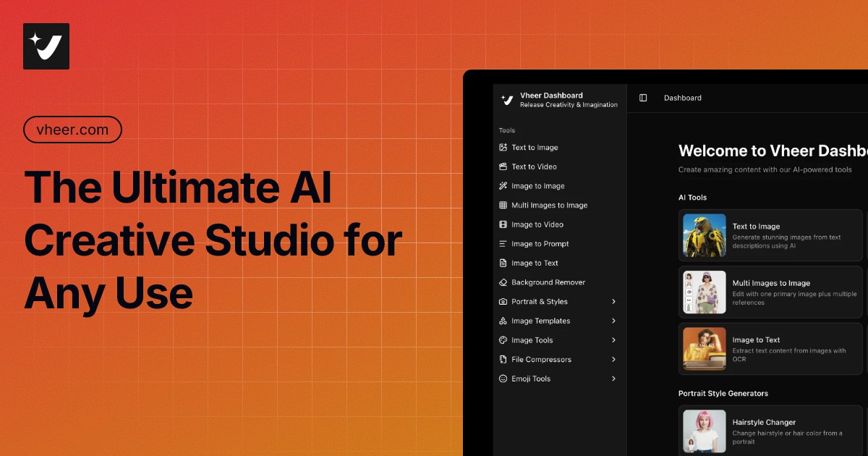This screenshot has height=456, width=868.
Task: Click the Text to Image robot thumbnail
Action: (705, 235)
